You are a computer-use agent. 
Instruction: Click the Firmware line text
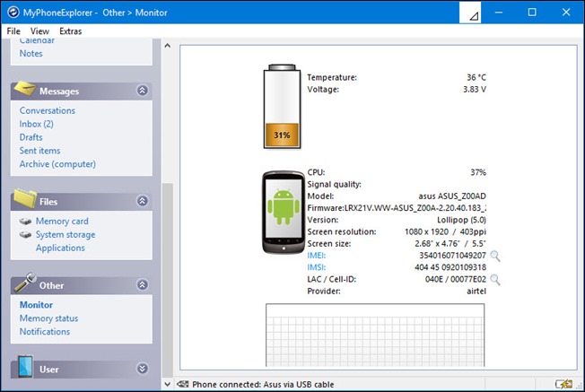[x=397, y=208]
